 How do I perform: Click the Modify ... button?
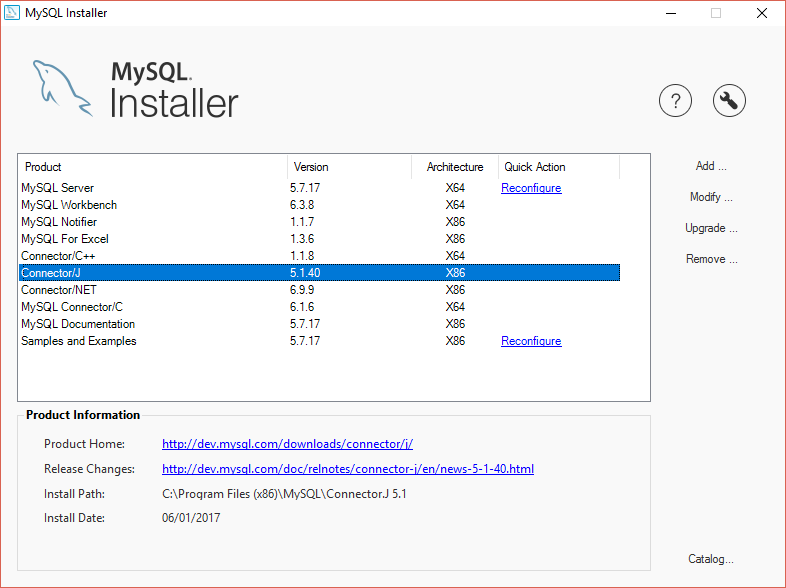pos(711,197)
